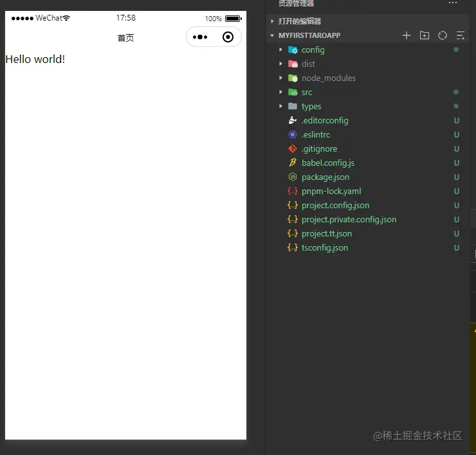Click the 首页 page title in simulator

pos(125,38)
